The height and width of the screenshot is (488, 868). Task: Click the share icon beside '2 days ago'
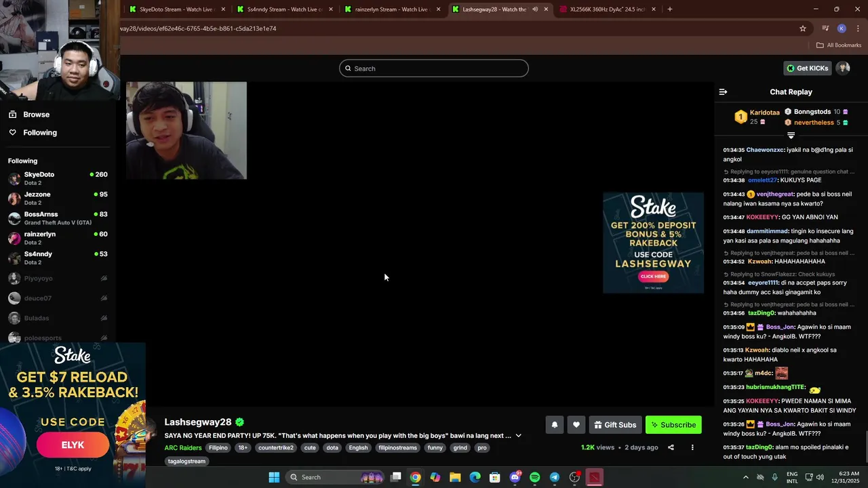point(671,447)
